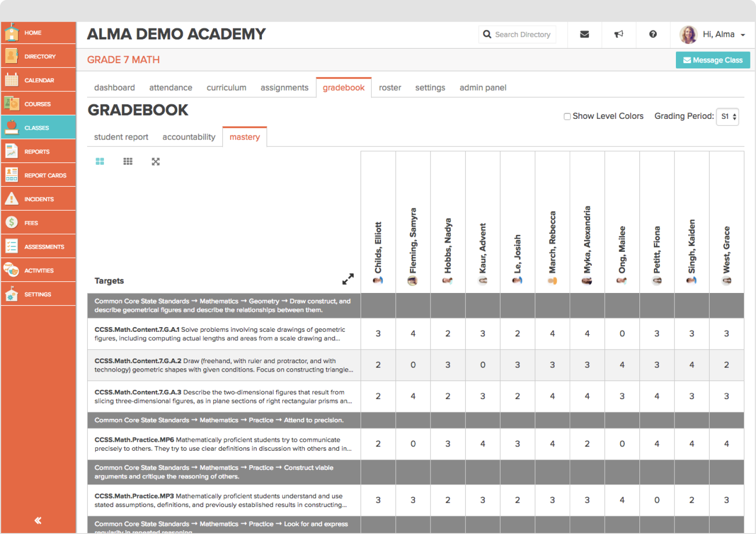Expand the Hi, Alma user menu
This screenshot has height=534, width=756.
pos(723,35)
